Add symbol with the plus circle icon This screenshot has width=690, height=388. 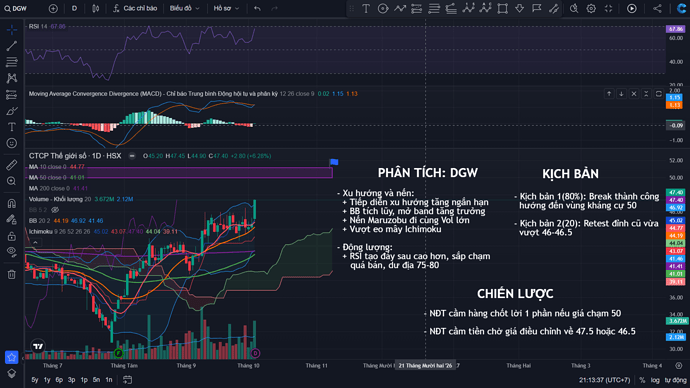tap(53, 8)
